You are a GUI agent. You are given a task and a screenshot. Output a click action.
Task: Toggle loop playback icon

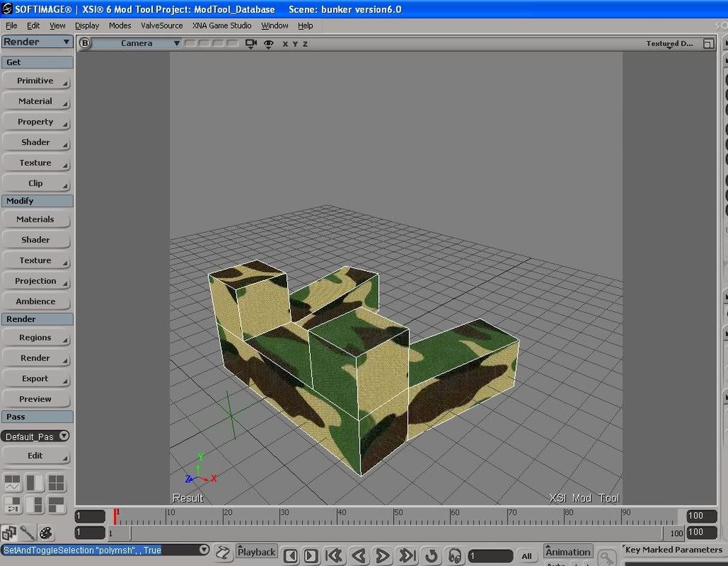[432, 555]
